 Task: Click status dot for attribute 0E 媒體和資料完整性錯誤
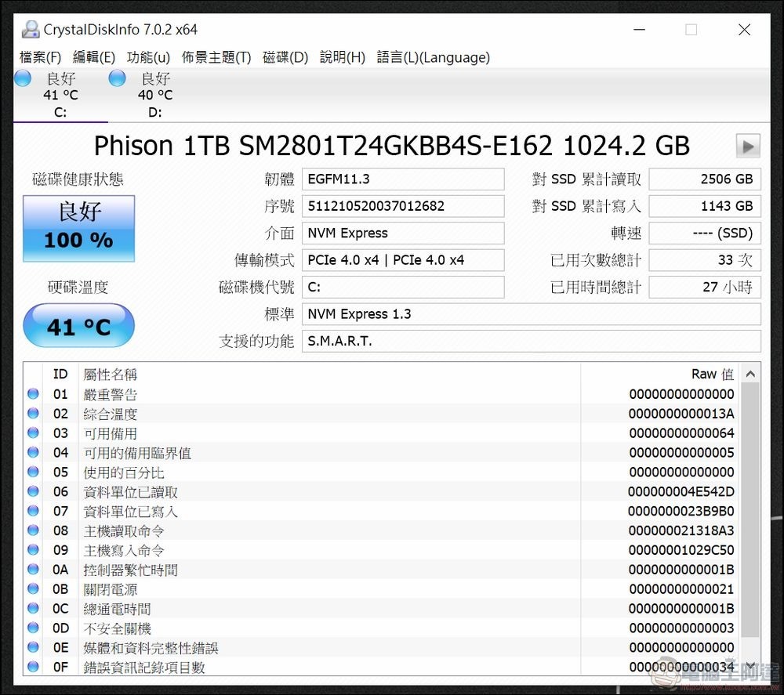(34, 647)
